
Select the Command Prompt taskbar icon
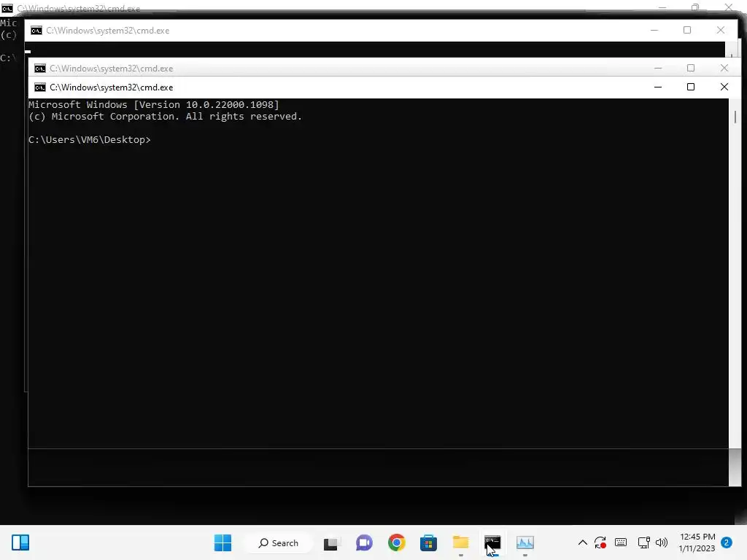[492, 542]
